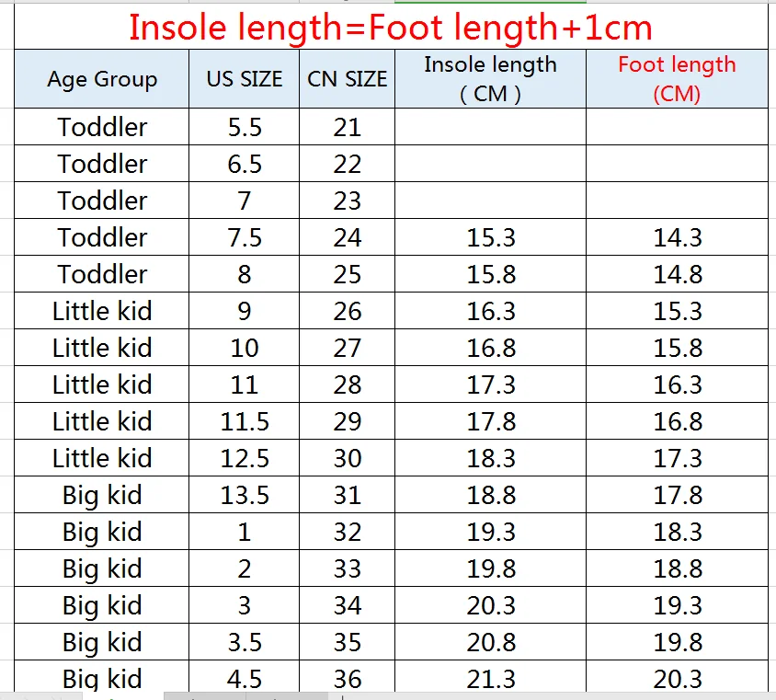Screen dimensions: 776x700
Task: Select the CN size 33 cell
Action: coord(347,568)
